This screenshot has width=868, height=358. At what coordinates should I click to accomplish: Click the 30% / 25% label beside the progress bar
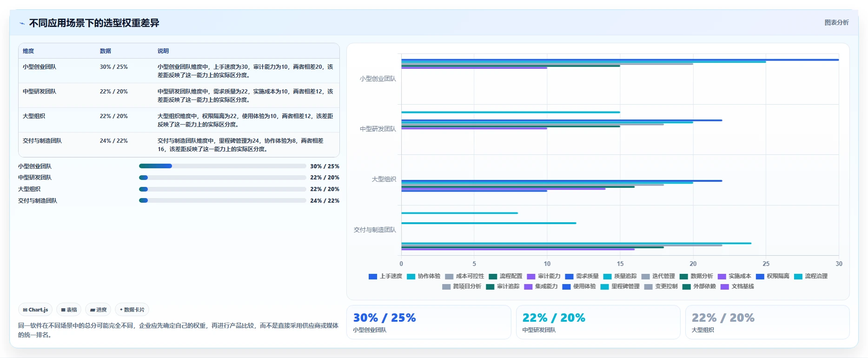pos(325,166)
